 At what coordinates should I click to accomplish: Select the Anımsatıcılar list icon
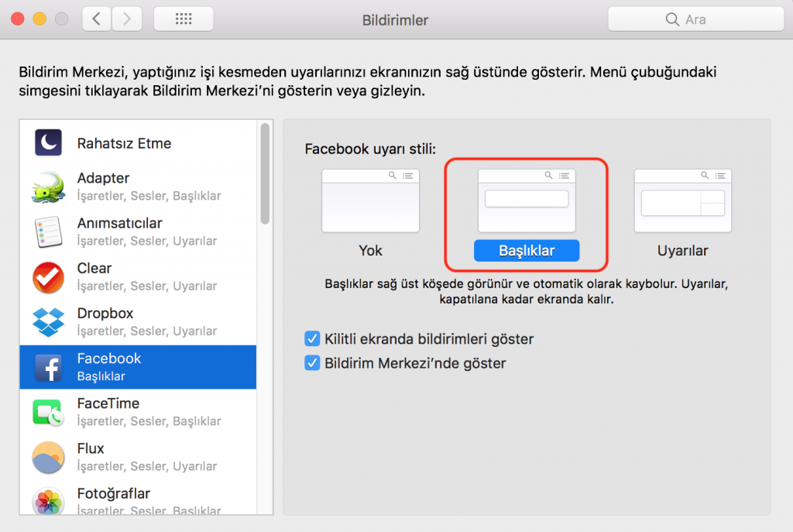48,232
